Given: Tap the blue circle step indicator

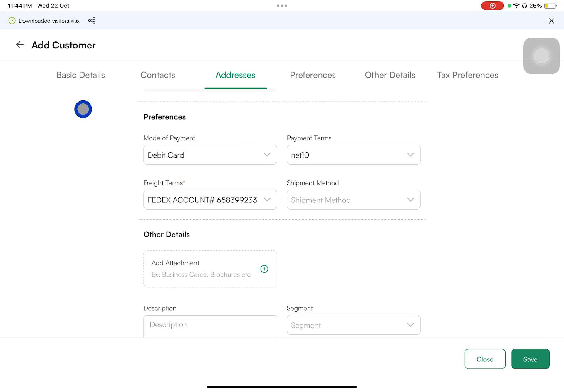Looking at the screenshot, I should [x=83, y=109].
